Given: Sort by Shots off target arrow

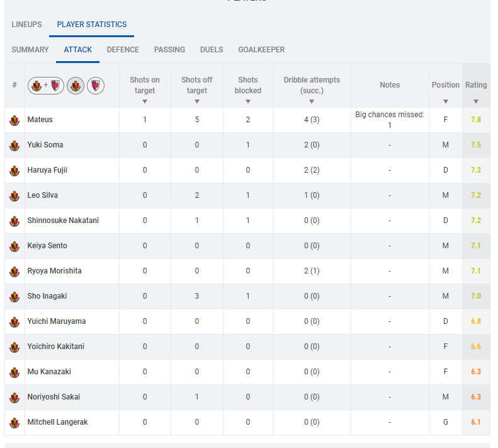Looking at the screenshot, I should [197, 101].
